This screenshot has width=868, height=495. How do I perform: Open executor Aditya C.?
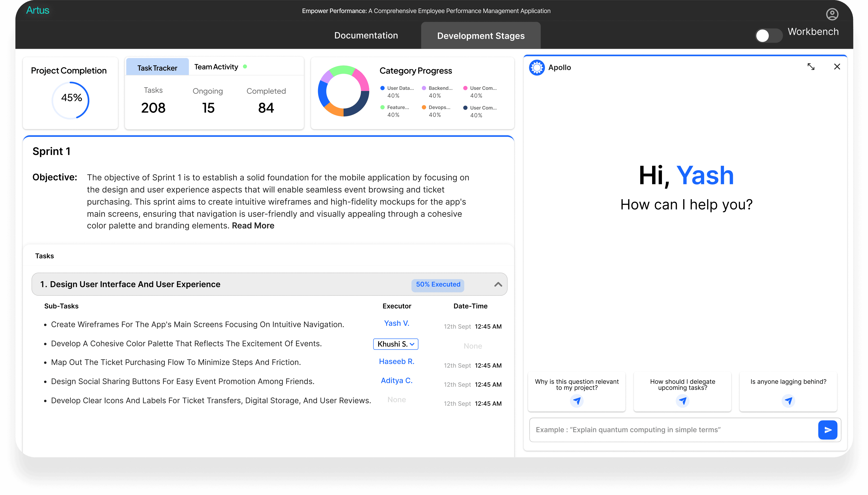coord(397,380)
